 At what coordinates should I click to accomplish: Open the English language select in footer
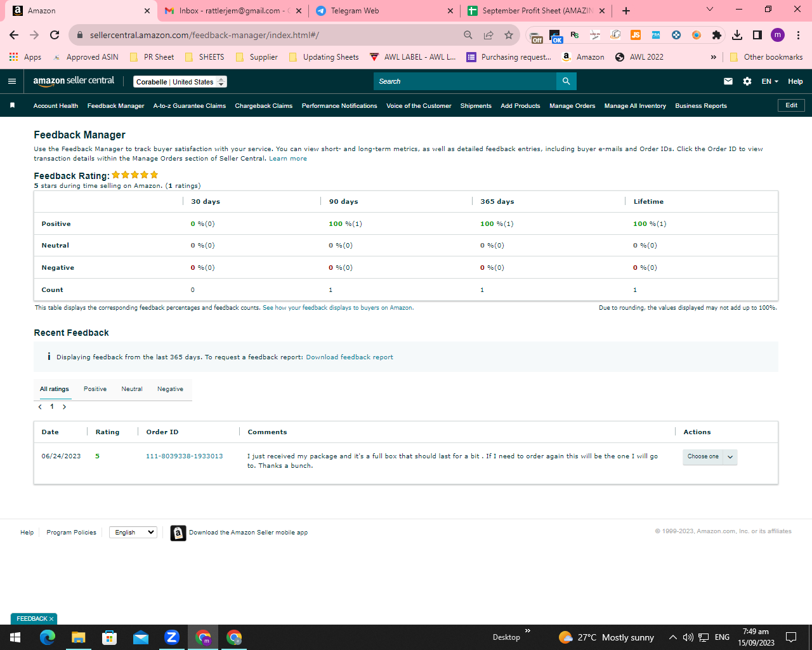pos(133,533)
